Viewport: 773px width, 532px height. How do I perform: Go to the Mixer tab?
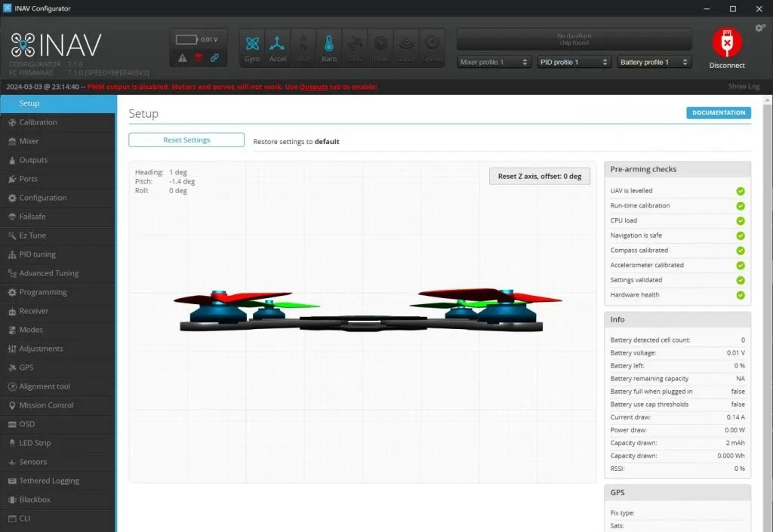tap(58, 141)
